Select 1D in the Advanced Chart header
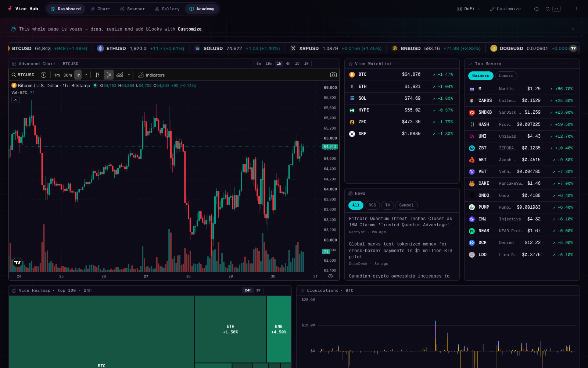This screenshot has height=368, width=588. tap(297, 64)
